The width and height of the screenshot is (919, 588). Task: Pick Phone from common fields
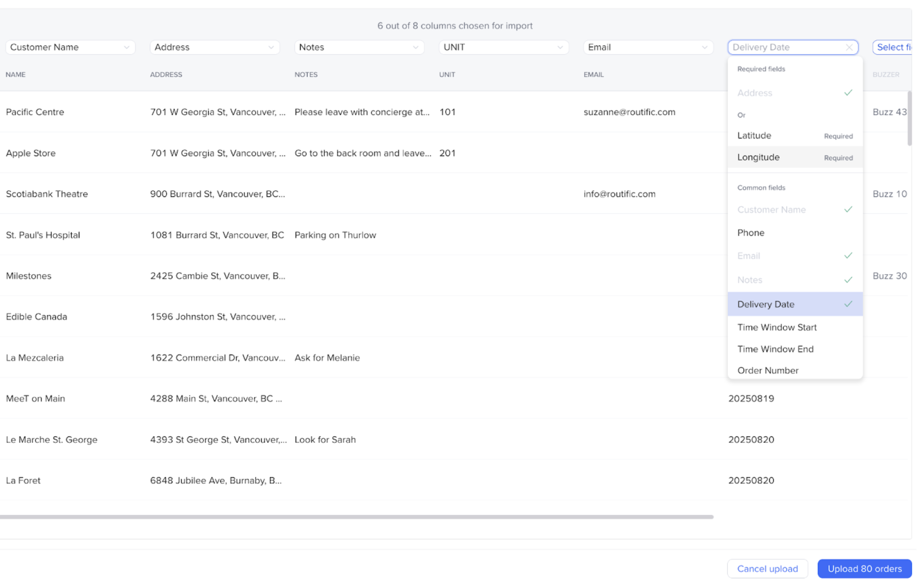click(751, 233)
